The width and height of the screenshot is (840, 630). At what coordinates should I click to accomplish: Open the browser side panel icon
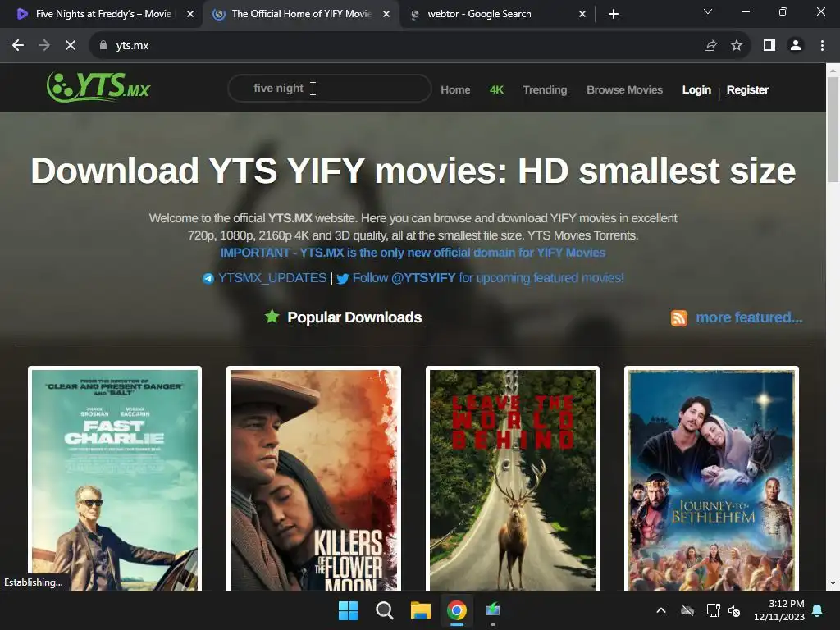click(769, 46)
